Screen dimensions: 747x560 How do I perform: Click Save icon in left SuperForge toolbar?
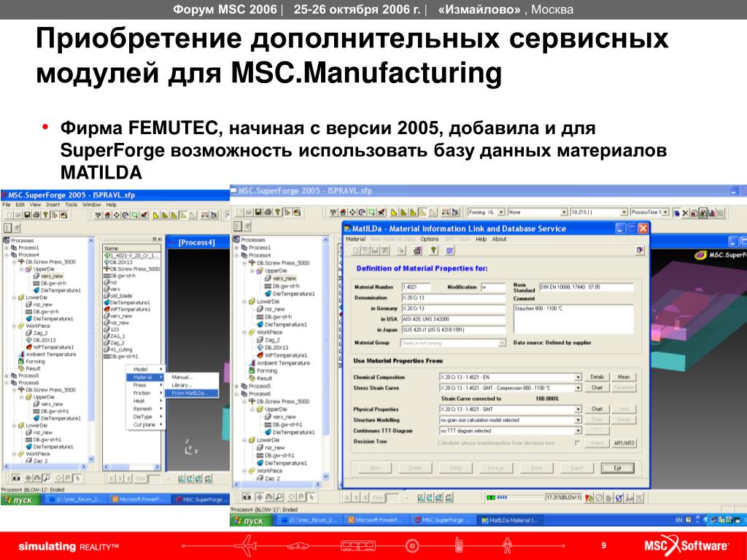click(27, 215)
